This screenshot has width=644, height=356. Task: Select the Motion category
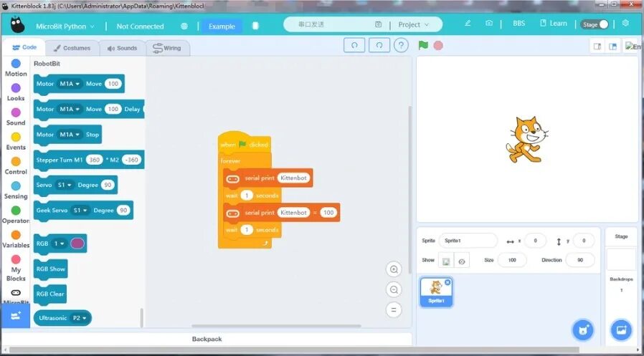pyautogui.click(x=16, y=68)
